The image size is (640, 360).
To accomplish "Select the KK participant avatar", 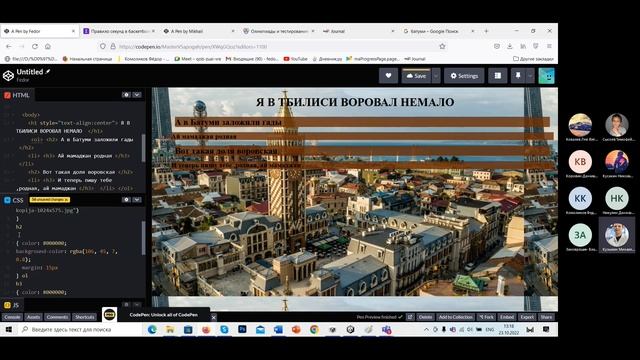I will (580, 198).
